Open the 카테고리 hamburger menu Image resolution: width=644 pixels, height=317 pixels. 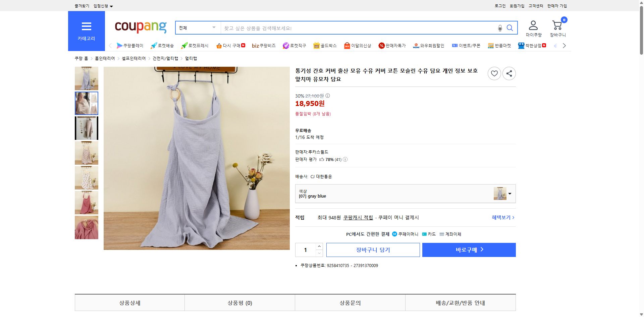(x=86, y=27)
